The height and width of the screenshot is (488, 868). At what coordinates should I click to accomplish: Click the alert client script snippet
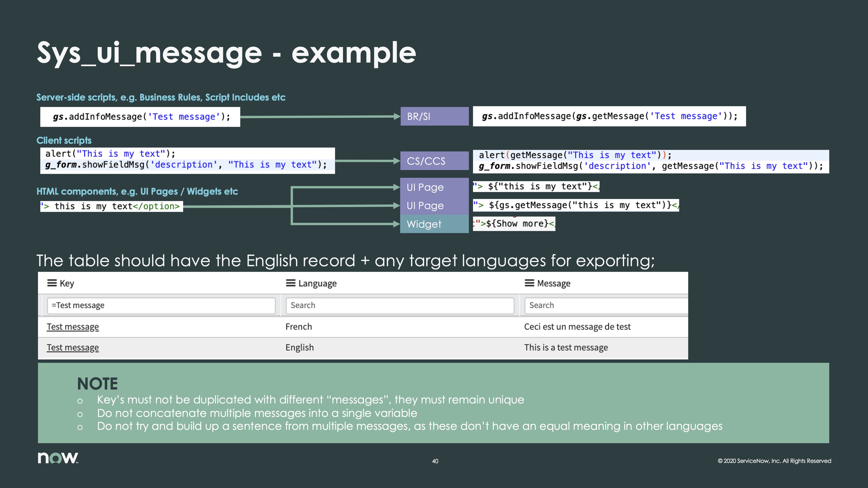click(x=110, y=154)
